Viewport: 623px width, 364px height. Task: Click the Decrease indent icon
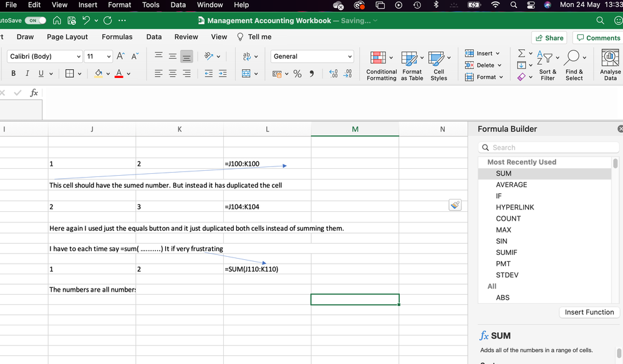[x=208, y=74]
